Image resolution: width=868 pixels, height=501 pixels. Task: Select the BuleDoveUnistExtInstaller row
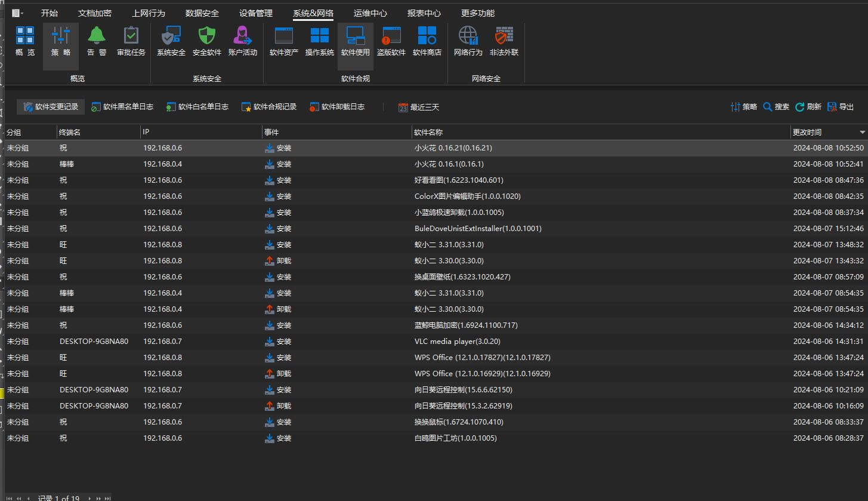point(436,229)
